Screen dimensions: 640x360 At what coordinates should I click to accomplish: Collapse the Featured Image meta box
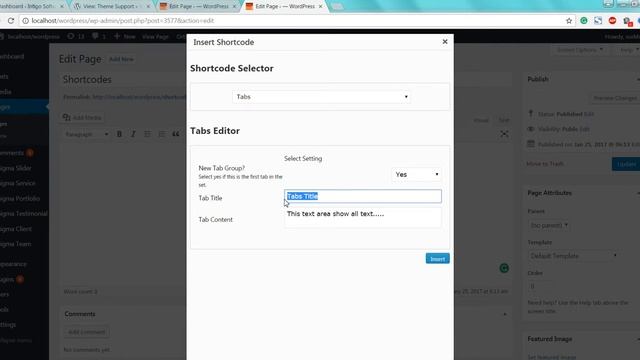[x=638, y=339]
